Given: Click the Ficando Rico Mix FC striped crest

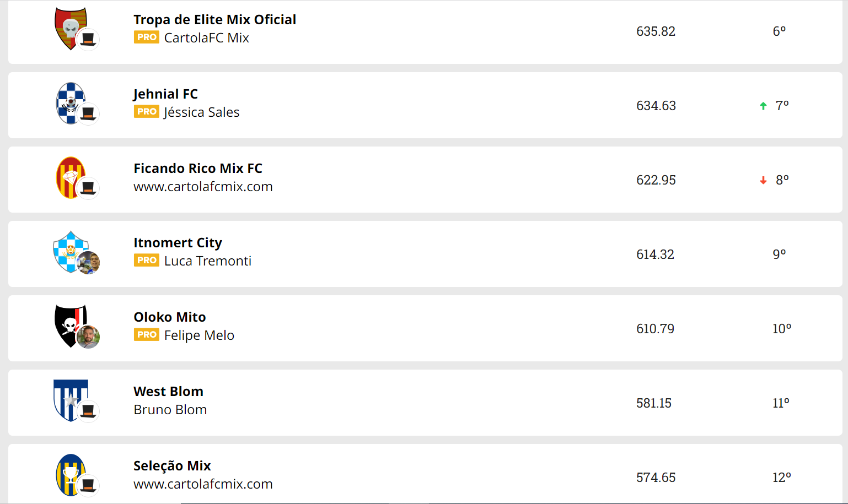Looking at the screenshot, I should (71, 177).
